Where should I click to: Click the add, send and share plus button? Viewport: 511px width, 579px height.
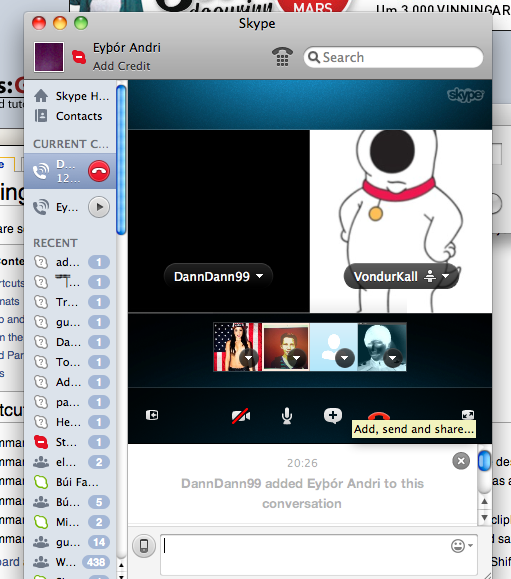pyautogui.click(x=333, y=416)
